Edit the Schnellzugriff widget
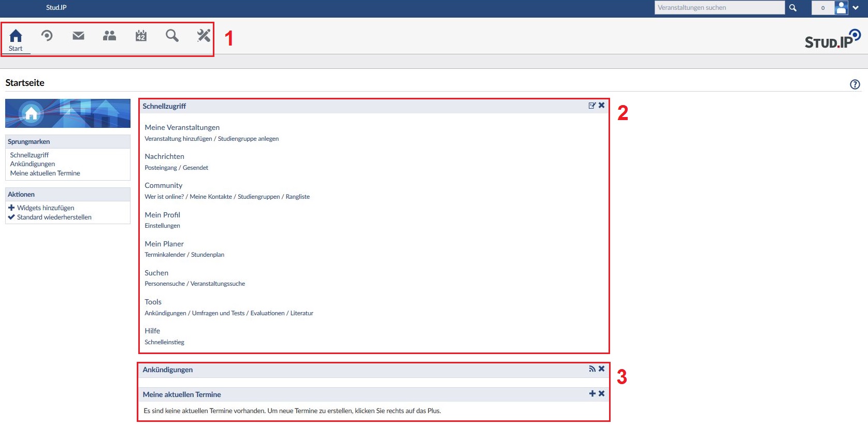Screen dimensions: 868x425 tap(592, 106)
